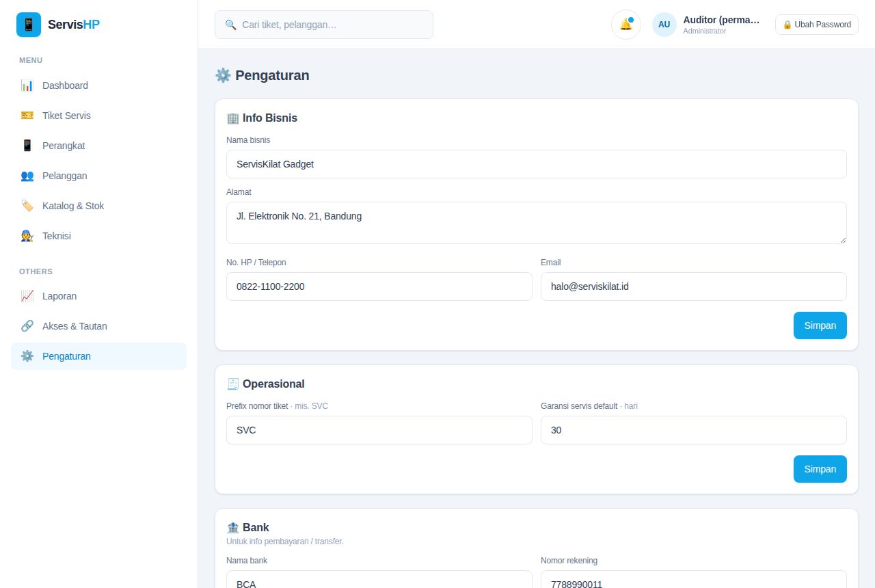Image resolution: width=875 pixels, height=588 pixels.
Task: Click the Bank section heading
Action: click(x=247, y=527)
